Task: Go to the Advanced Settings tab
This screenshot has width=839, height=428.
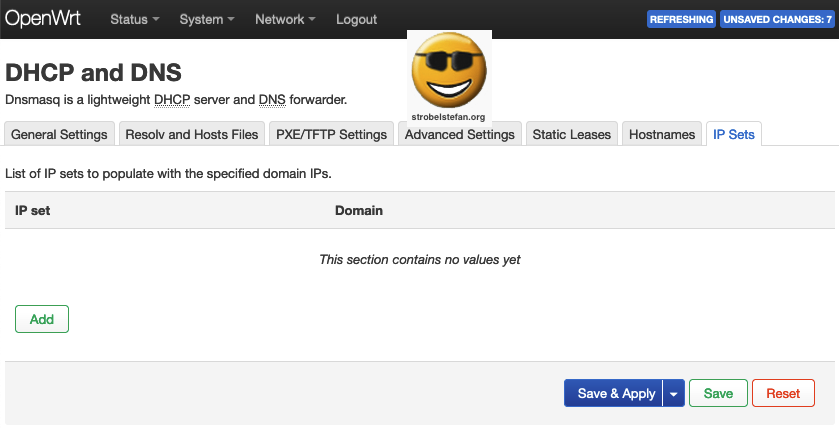Action: click(x=459, y=134)
